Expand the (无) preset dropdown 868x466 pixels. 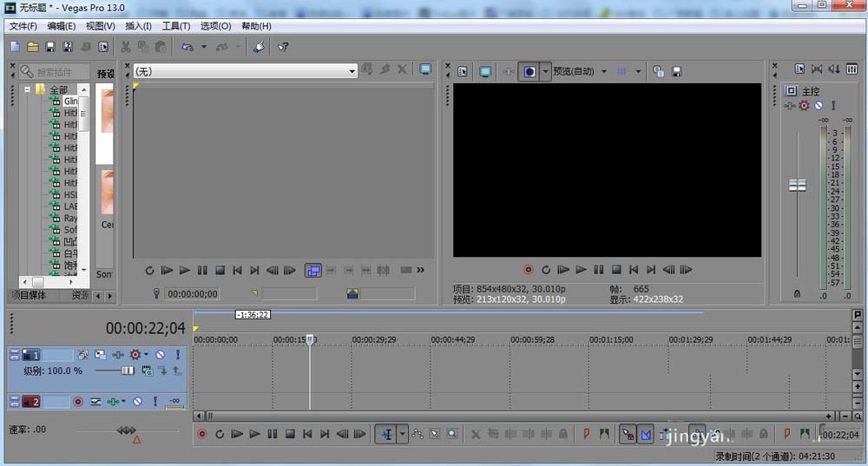pos(352,71)
